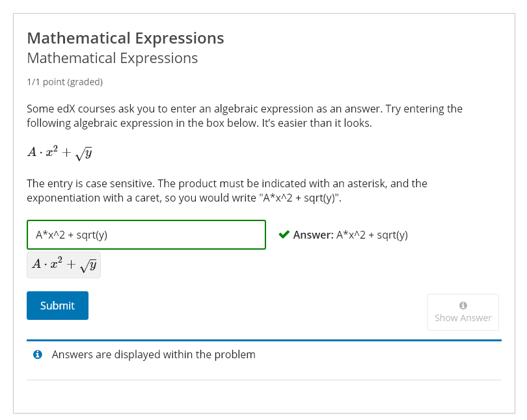
Task: Click the square root symbol in the preview
Action: tap(89, 265)
